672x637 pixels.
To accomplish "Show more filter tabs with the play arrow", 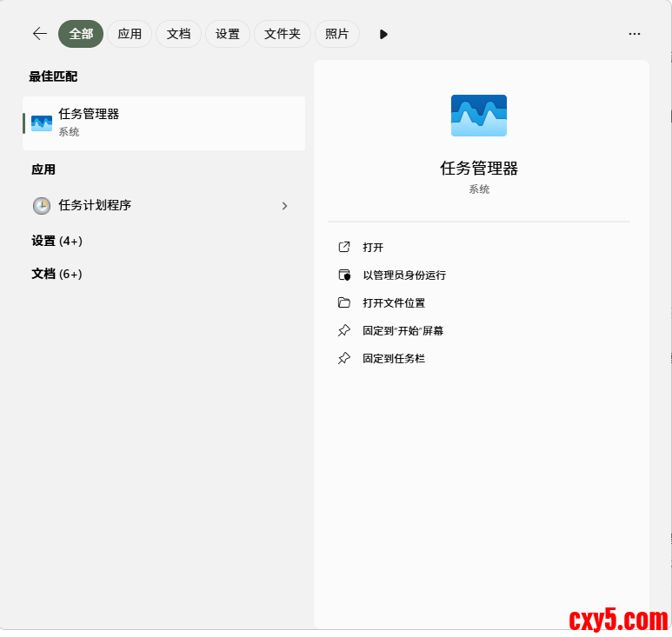I will click(x=383, y=34).
